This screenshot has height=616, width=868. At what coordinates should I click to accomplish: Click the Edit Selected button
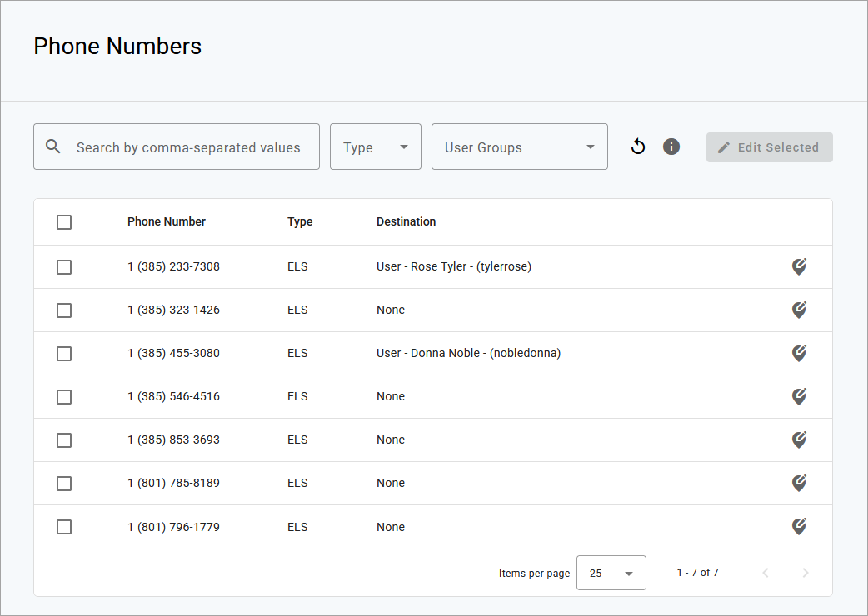769,147
